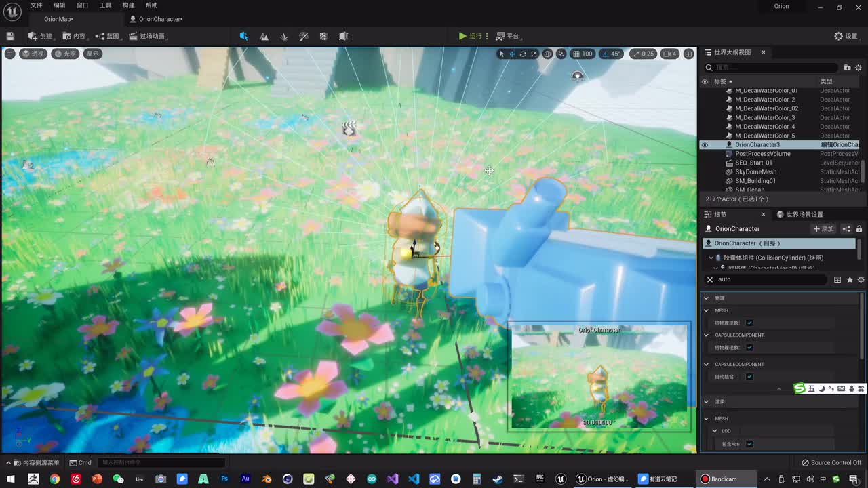Click the lock icon in Details panel

pyautogui.click(x=859, y=228)
